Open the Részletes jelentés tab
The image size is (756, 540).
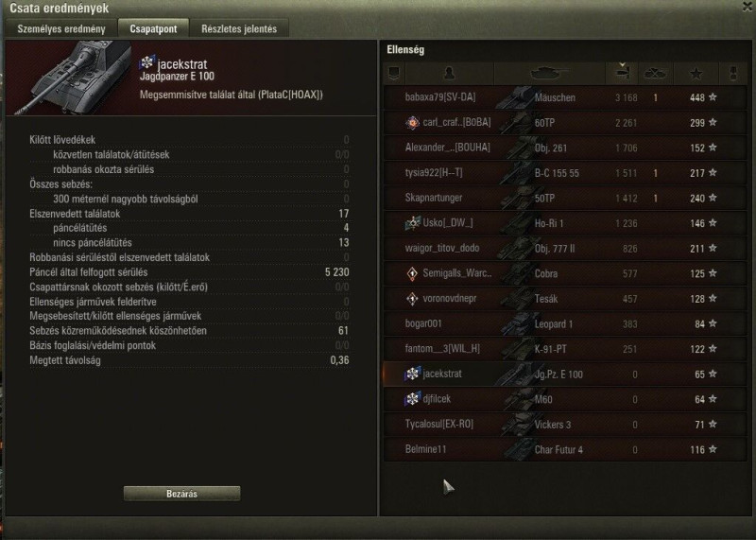pyautogui.click(x=239, y=29)
